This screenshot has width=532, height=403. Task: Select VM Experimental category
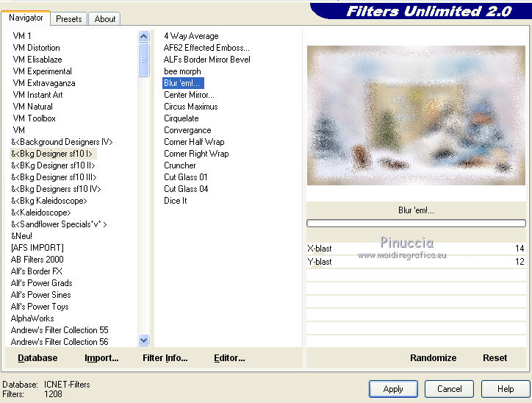[43, 71]
